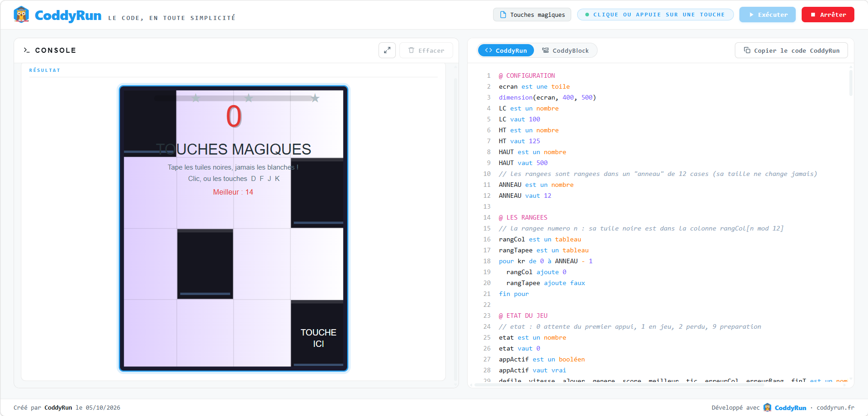The image size is (868, 416).
Task: Click the footer CoddyRun owl logo
Action: click(767, 407)
